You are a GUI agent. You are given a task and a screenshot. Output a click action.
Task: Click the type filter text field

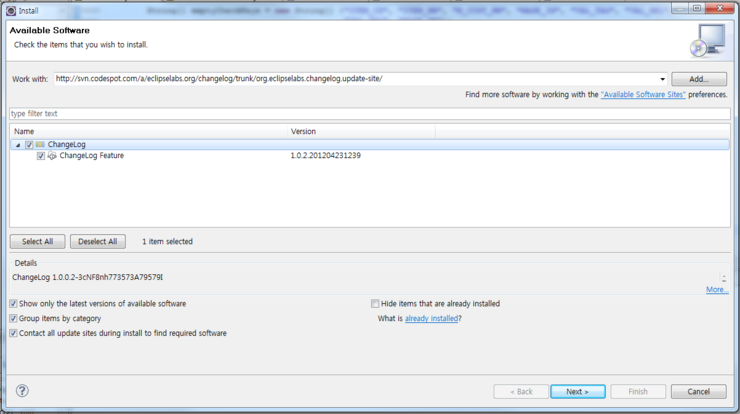click(370, 113)
